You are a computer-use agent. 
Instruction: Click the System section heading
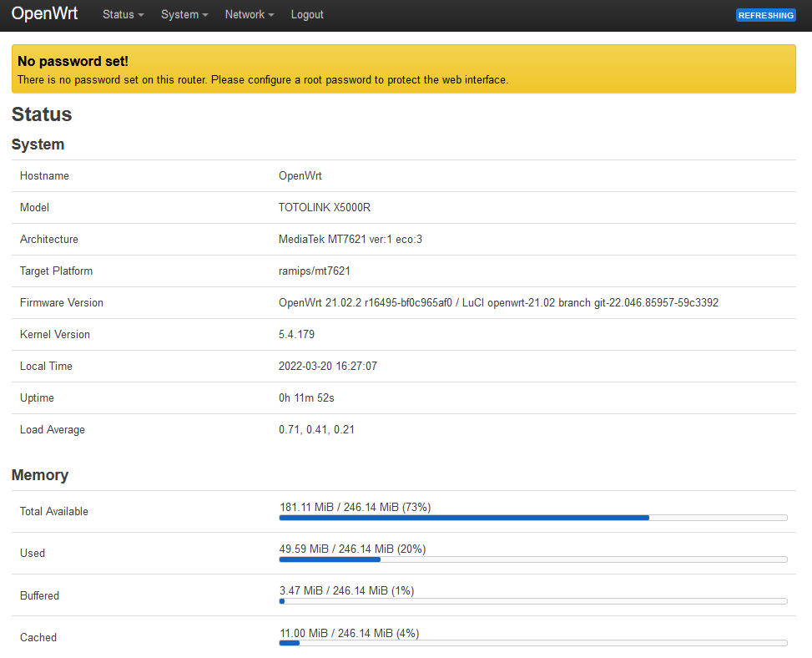point(38,144)
